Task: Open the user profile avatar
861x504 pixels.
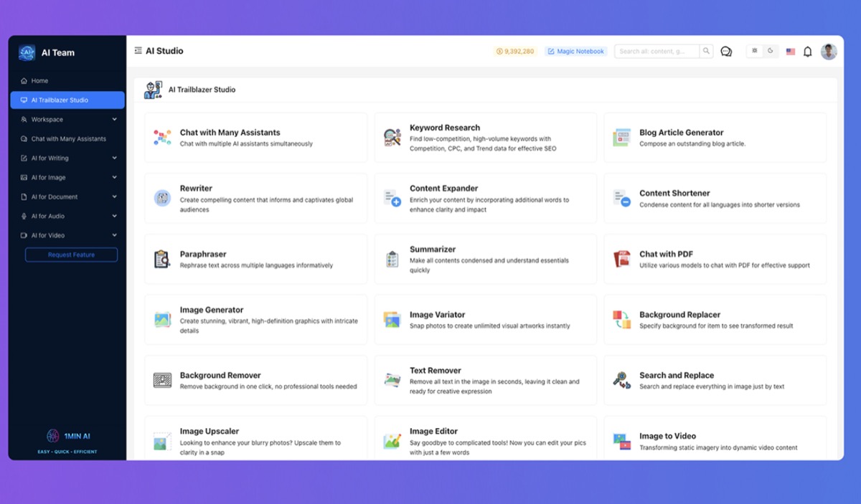Action: click(829, 52)
